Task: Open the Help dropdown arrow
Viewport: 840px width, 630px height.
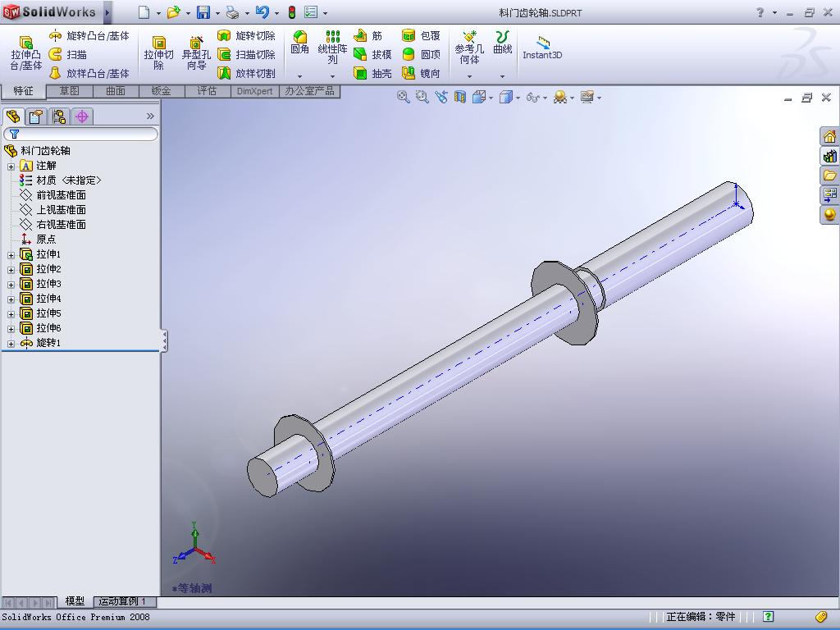Action: pyautogui.click(x=774, y=13)
